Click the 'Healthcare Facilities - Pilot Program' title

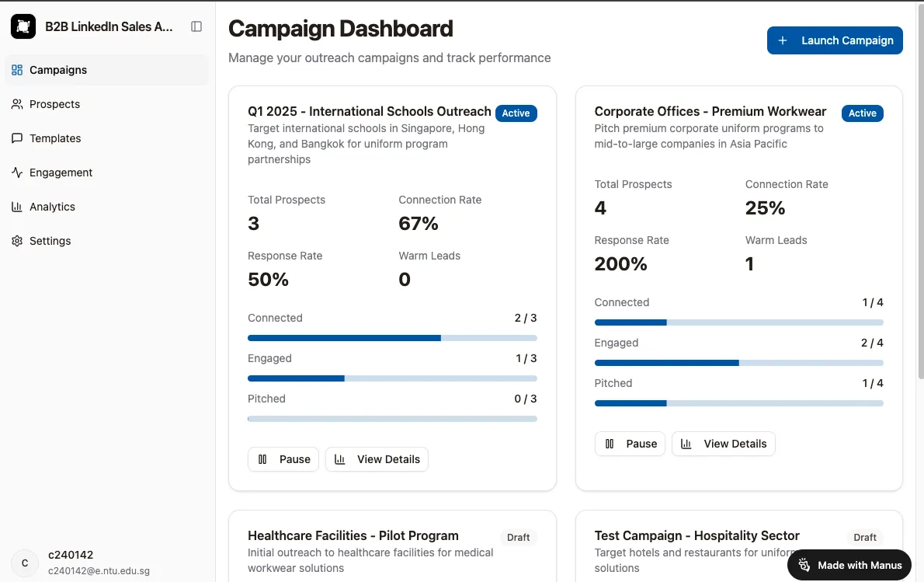(353, 535)
